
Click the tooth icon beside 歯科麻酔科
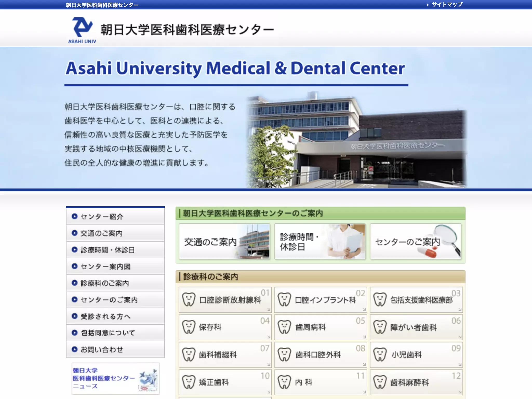(x=380, y=382)
